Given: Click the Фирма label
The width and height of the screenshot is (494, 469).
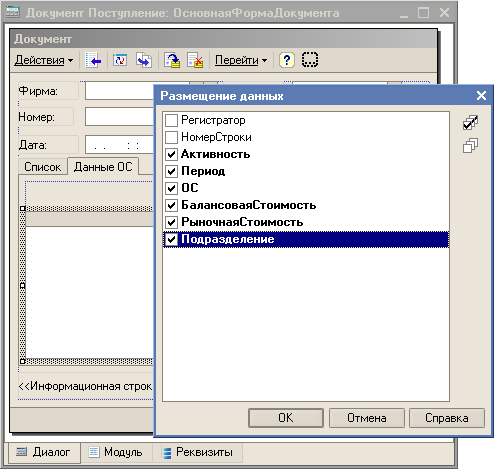Looking at the screenshot, I should 38,91.
